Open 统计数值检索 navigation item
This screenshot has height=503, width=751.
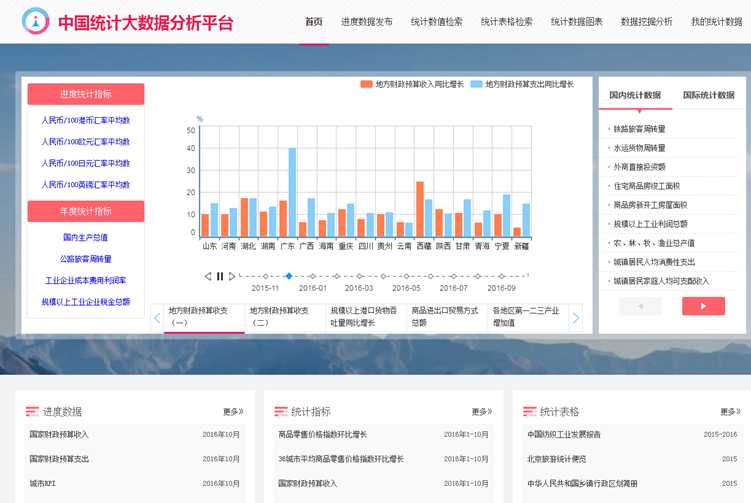(x=437, y=22)
